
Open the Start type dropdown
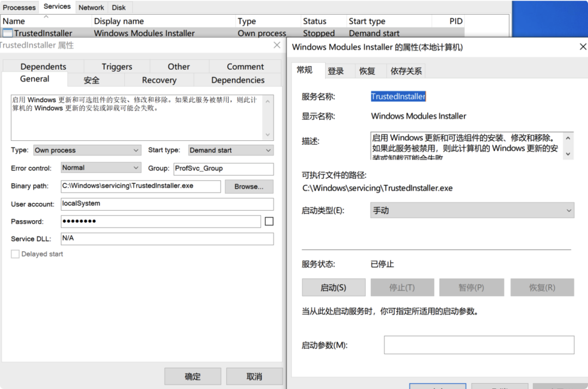pos(231,150)
